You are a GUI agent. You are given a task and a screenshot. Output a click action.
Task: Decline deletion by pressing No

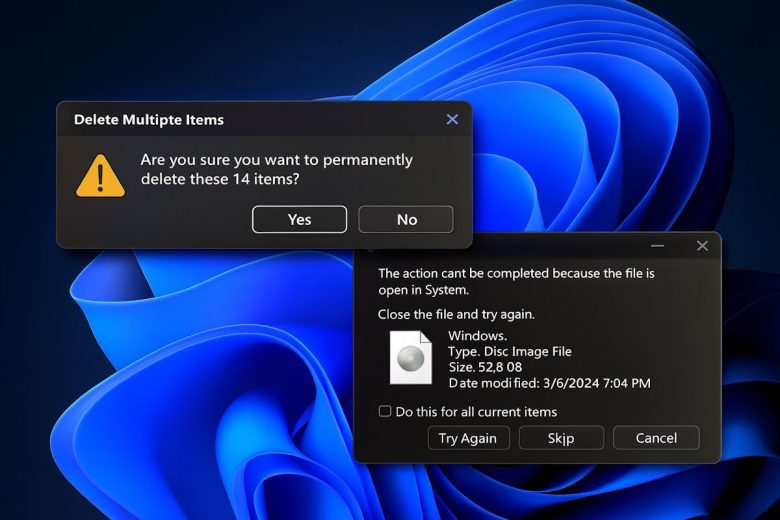click(406, 219)
